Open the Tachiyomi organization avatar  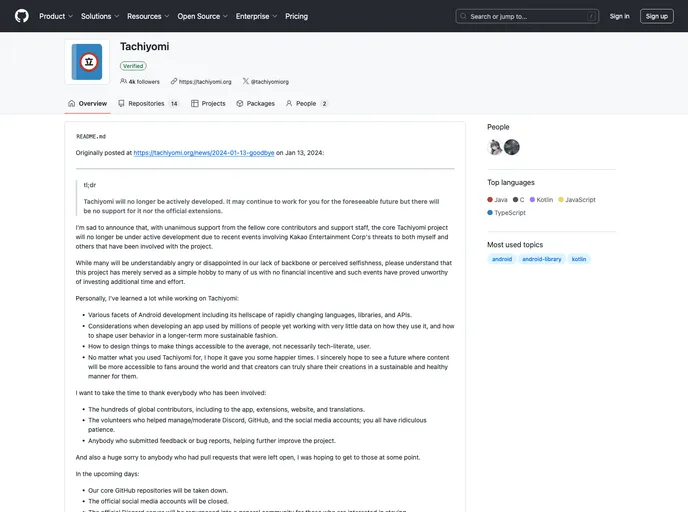(x=87, y=62)
